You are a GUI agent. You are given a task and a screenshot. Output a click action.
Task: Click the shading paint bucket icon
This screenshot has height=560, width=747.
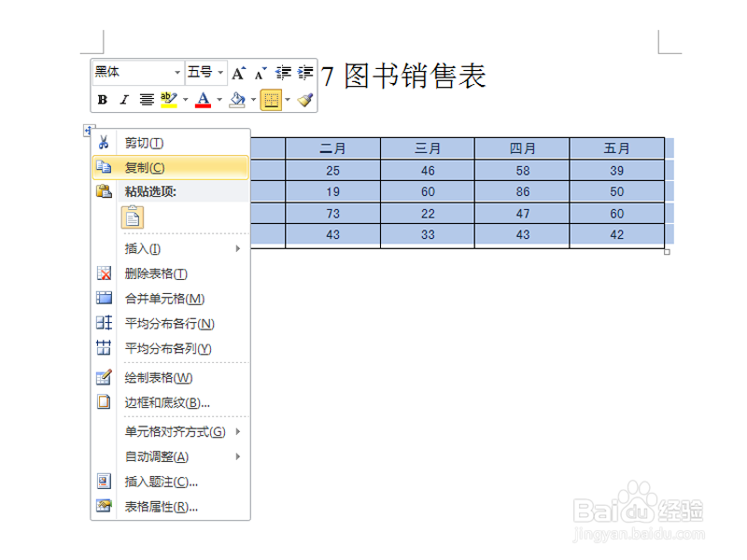237,100
